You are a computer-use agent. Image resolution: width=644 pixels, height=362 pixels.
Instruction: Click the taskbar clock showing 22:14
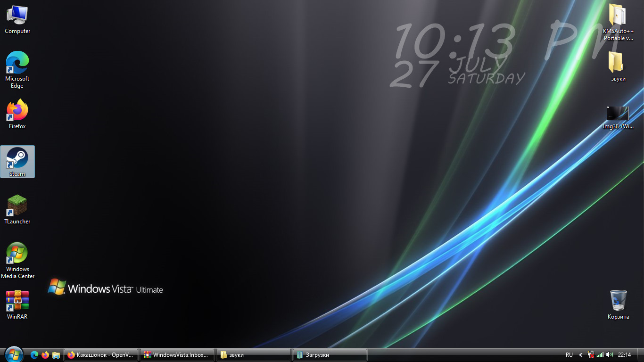pos(624,355)
